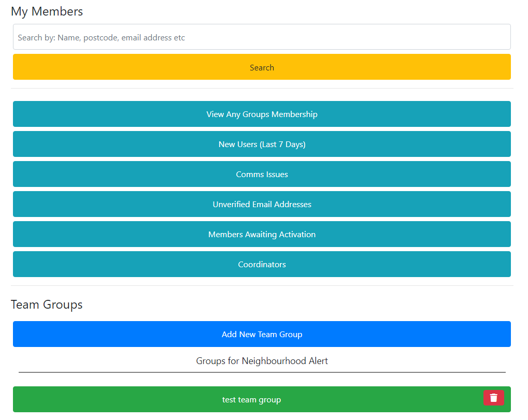Open the Comms Issues list
Screen dimensions: 528x420
(262, 174)
